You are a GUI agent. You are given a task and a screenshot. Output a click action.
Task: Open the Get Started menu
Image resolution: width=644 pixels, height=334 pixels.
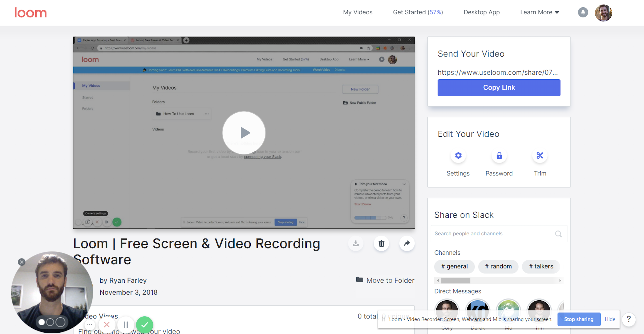point(418,12)
